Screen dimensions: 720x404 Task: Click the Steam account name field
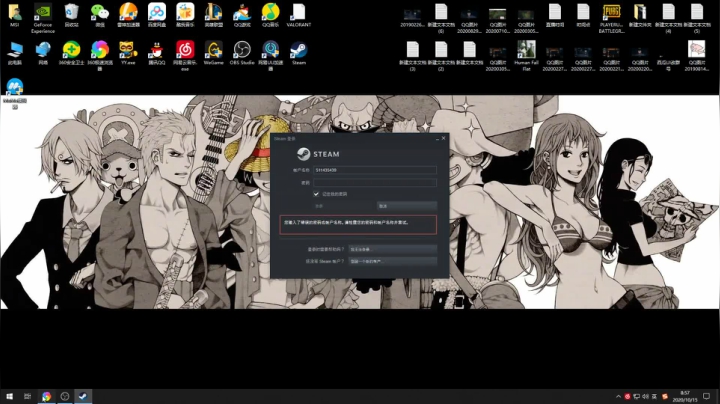pyautogui.click(x=375, y=170)
